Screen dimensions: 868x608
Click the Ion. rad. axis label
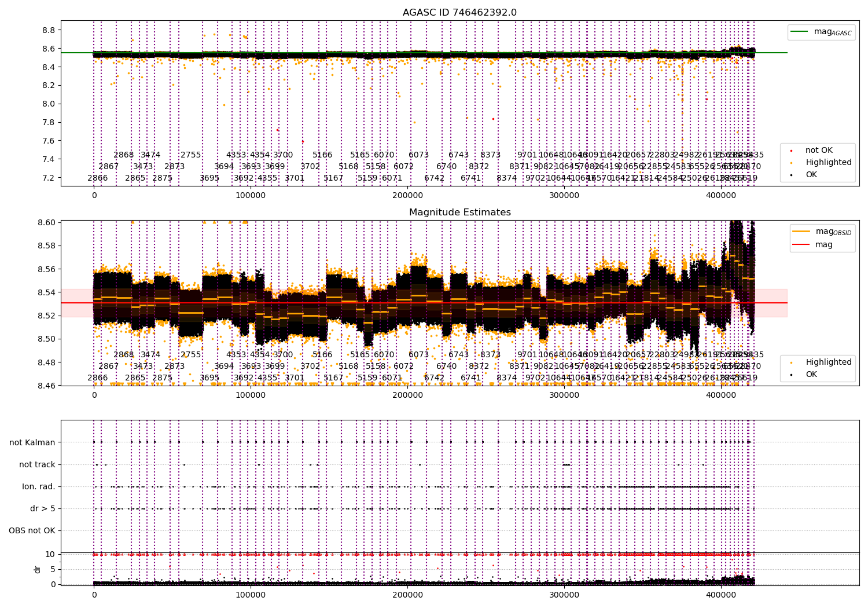pyautogui.click(x=39, y=486)
